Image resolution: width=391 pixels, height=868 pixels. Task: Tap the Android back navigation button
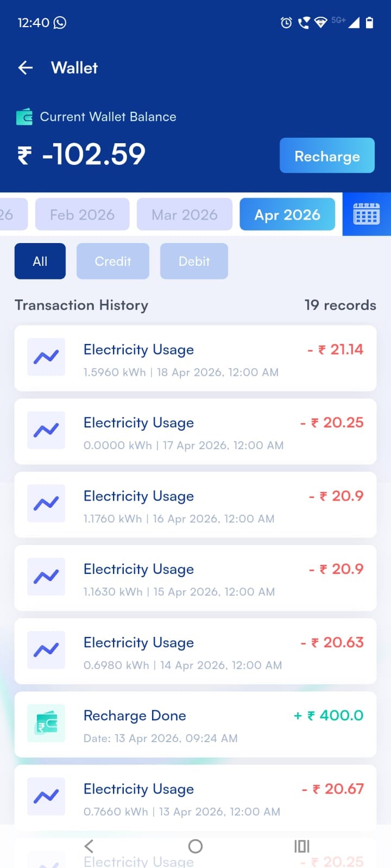point(89,846)
